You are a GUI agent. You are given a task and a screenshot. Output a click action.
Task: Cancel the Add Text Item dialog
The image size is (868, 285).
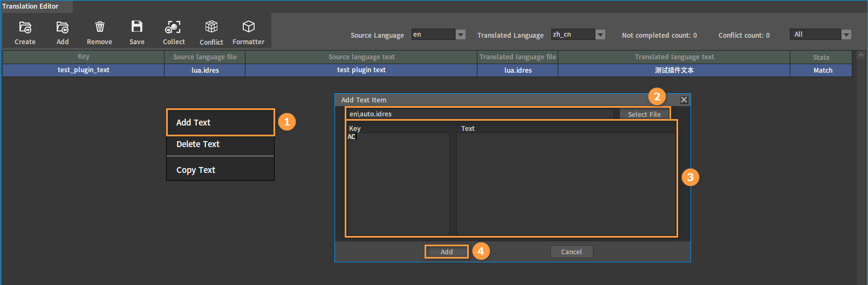[x=571, y=252]
